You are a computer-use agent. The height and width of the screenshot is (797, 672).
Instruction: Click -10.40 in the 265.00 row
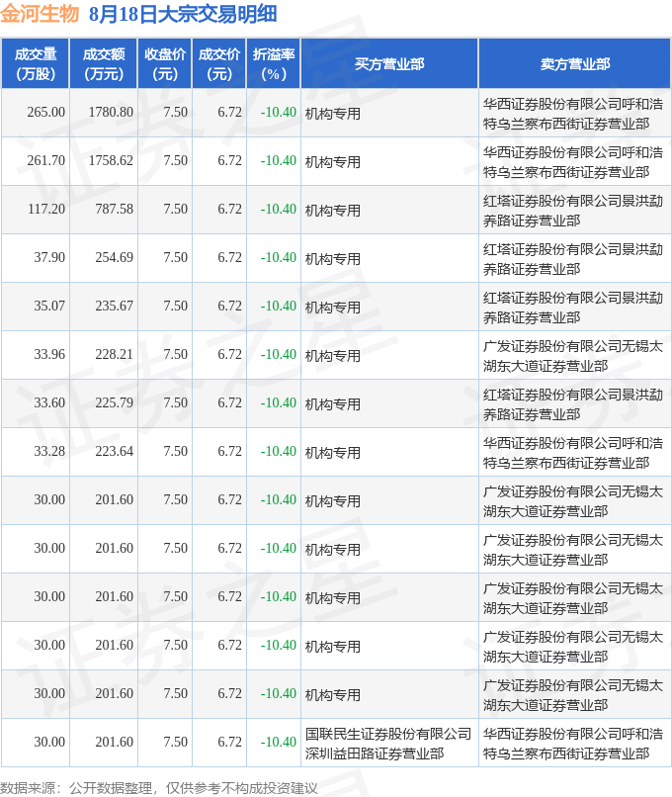(x=279, y=112)
